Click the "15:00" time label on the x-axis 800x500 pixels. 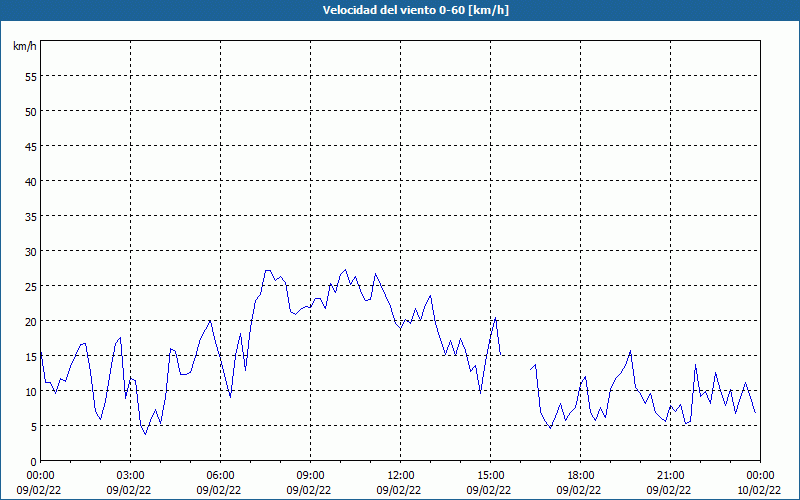click(x=490, y=476)
